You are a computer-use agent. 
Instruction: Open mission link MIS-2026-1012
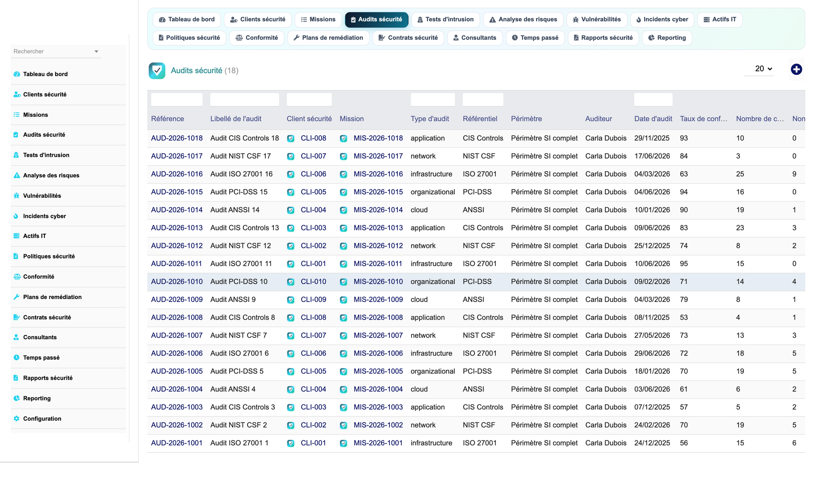coord(378,246)
